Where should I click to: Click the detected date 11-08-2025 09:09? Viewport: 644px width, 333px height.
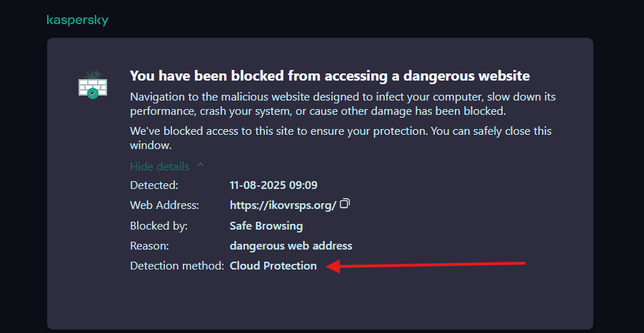point(273,185)
